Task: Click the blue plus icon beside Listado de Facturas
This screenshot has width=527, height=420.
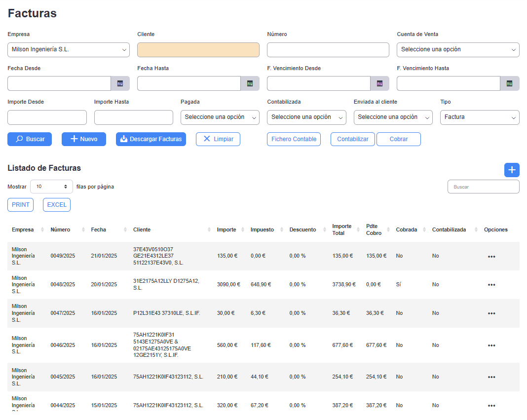Action: point(512,170)
